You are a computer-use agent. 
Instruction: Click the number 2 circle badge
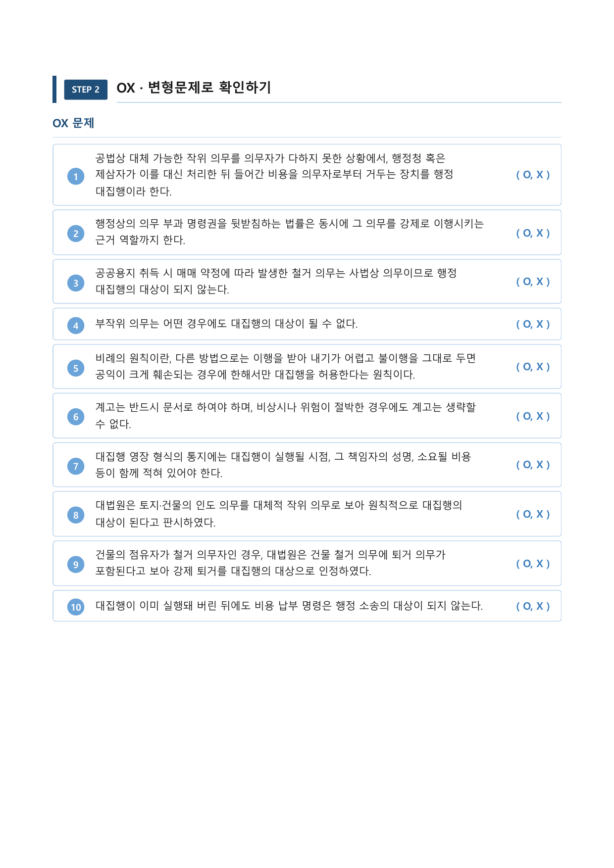click(76, 234)
